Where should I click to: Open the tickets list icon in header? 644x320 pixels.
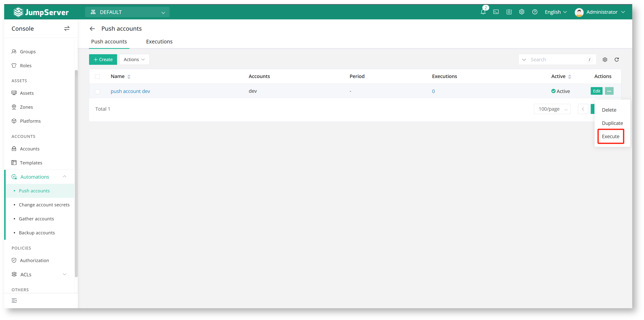pos(509,12)
